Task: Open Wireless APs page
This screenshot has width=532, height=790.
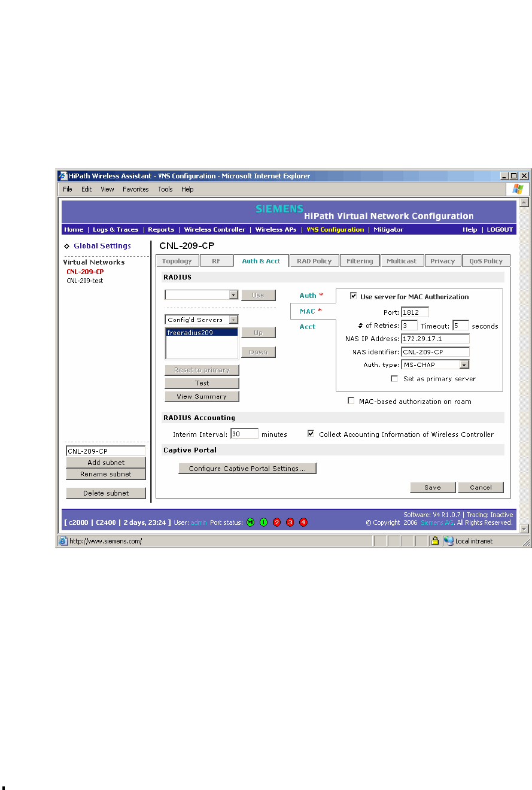Action: [x=275, y=230]
